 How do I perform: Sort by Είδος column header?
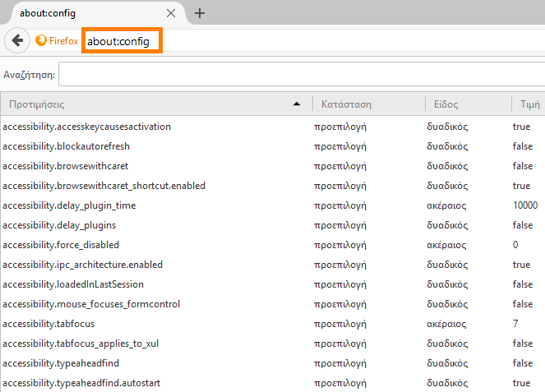469,104
